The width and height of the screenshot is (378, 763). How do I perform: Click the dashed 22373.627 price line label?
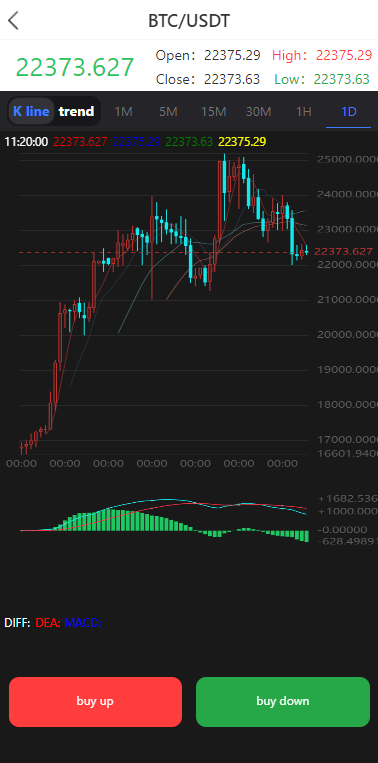343,252
